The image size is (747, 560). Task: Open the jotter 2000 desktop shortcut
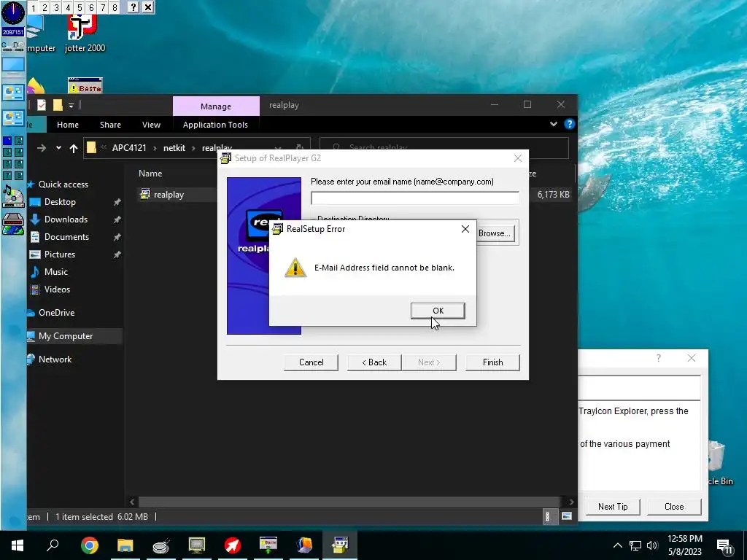tap(85, 34)
